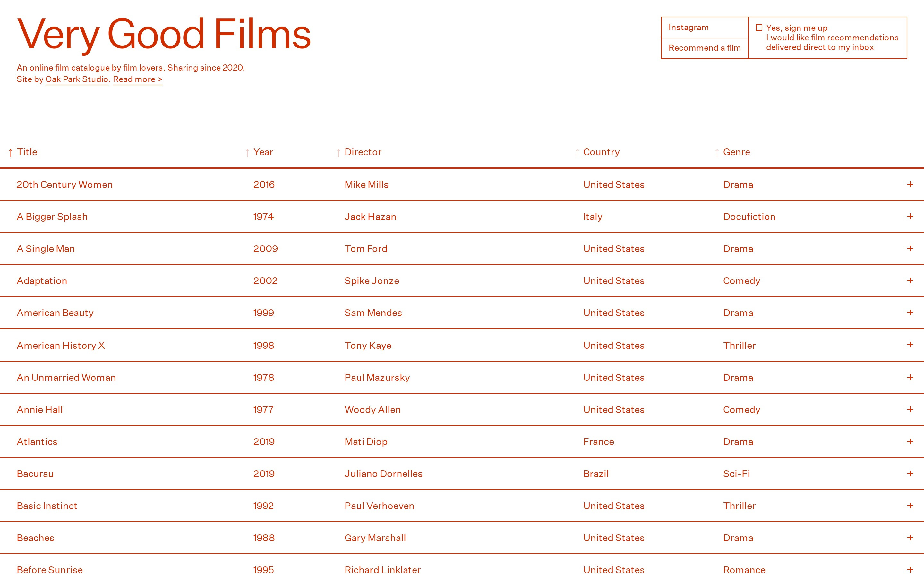924x577 pixels.
Task: Open Oak Park Studio link
Action: tap(77, 79)
